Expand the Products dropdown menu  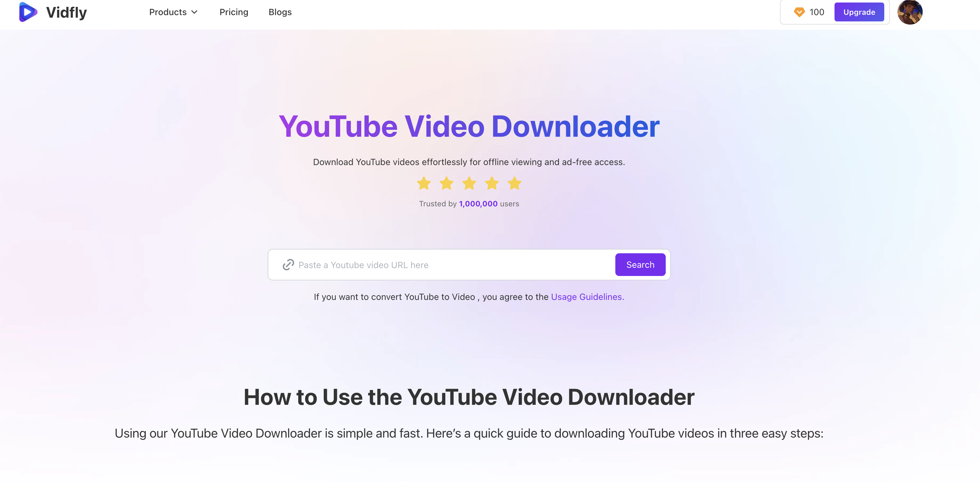[173, 12]
